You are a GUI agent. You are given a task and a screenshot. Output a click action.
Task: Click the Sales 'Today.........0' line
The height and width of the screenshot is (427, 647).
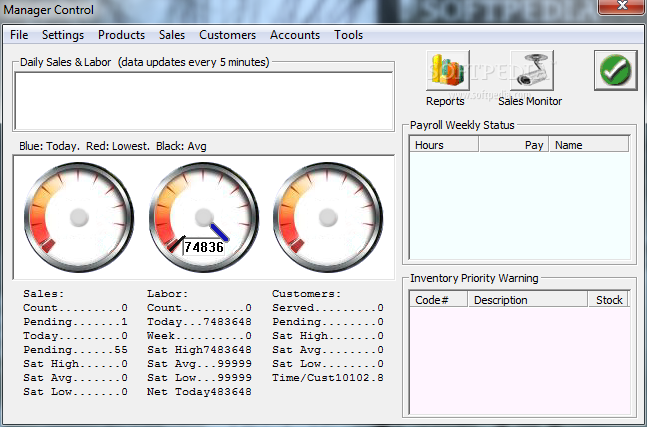click(76, 336)
